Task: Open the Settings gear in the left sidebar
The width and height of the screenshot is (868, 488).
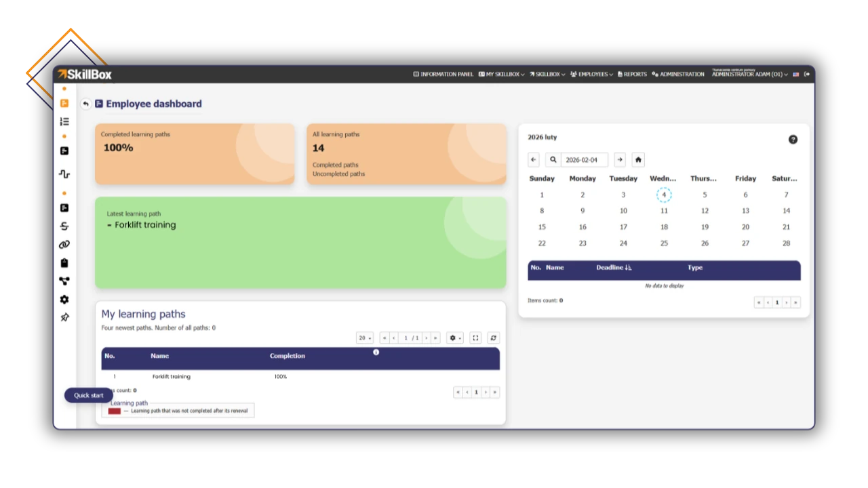Action: [x=64, y=299]
